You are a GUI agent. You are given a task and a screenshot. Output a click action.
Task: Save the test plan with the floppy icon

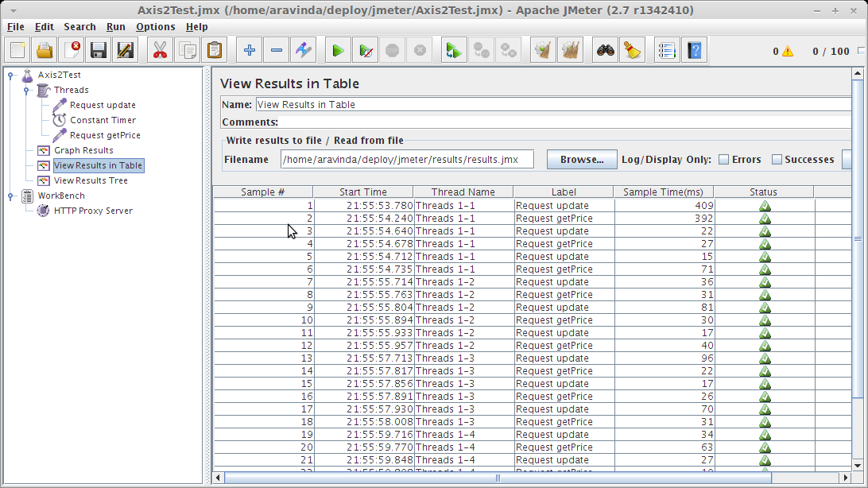(x=99, y=51)
